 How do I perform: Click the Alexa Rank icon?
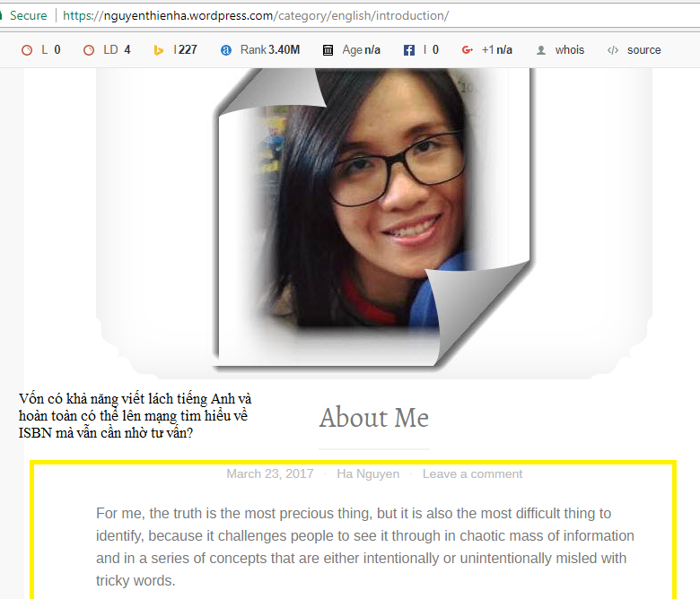(x=226, y=50)
